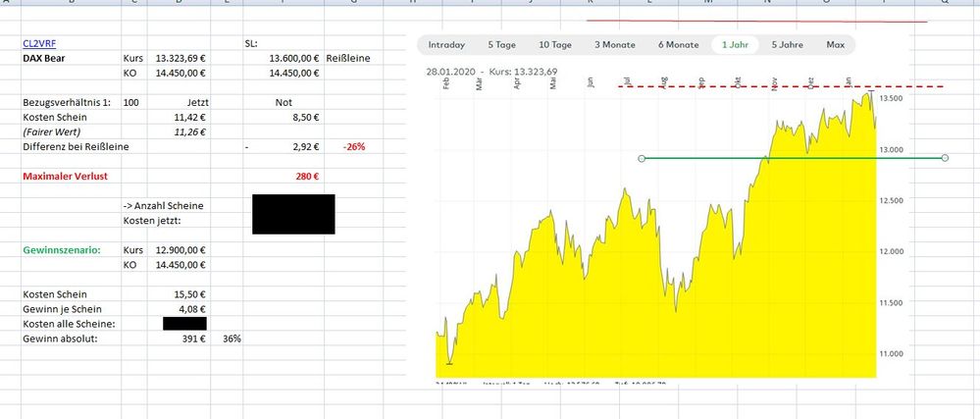Click left handle of green line
This screenshot has height=419, width=980.
point(642,158)
